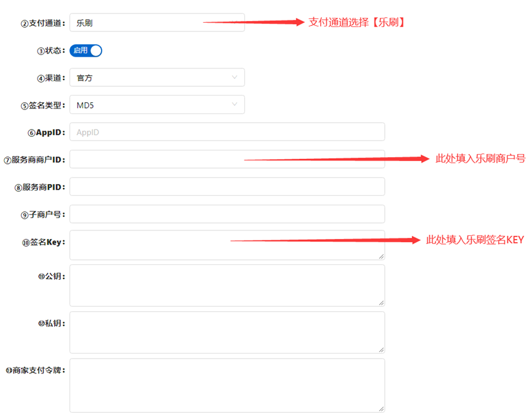Click the resize handle of 商家支付令牌 textarea

click(x=381, y=409)
